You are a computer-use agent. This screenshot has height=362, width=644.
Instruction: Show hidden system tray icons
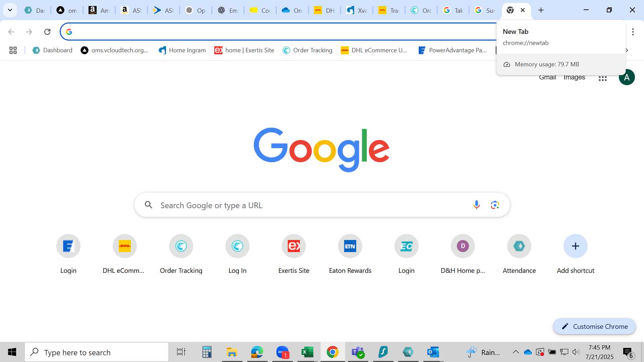pyautogui.click(x=516, y=352)
